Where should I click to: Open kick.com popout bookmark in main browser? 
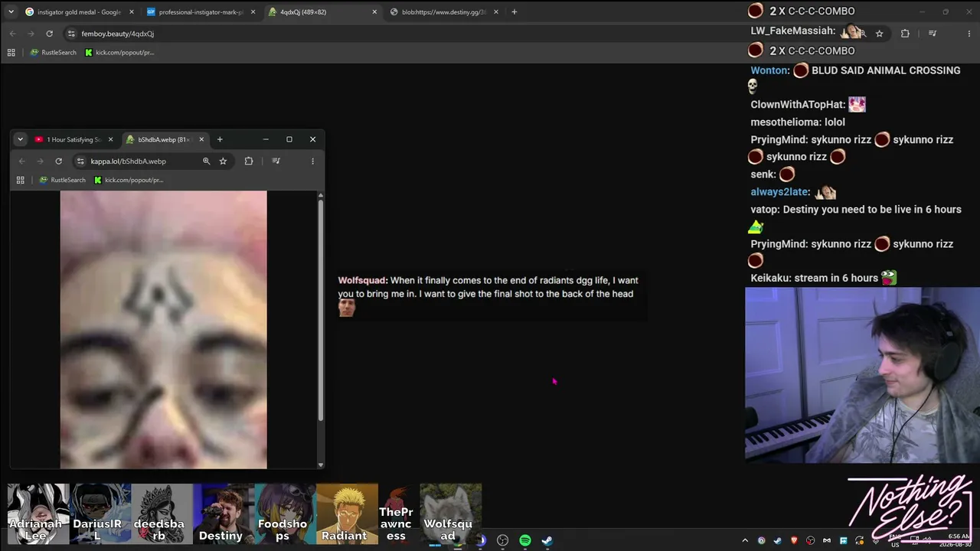tap(119, 53)
